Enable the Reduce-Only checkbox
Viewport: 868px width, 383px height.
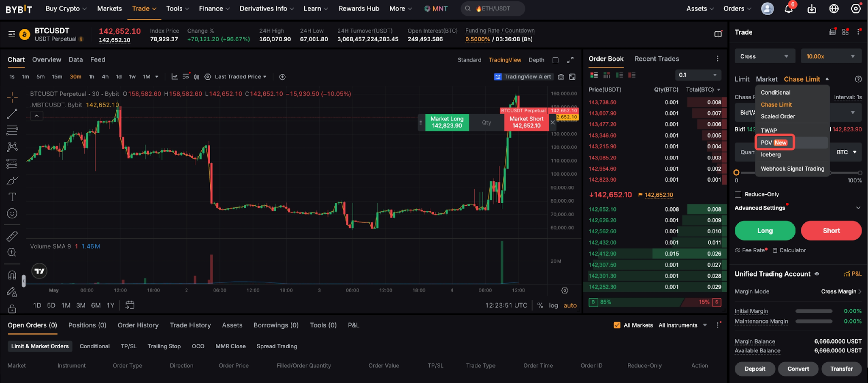tap(738, 194)
